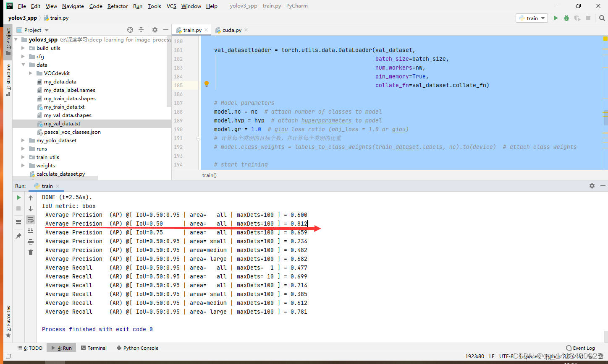Open the 2: Favorites side tab

8,322
